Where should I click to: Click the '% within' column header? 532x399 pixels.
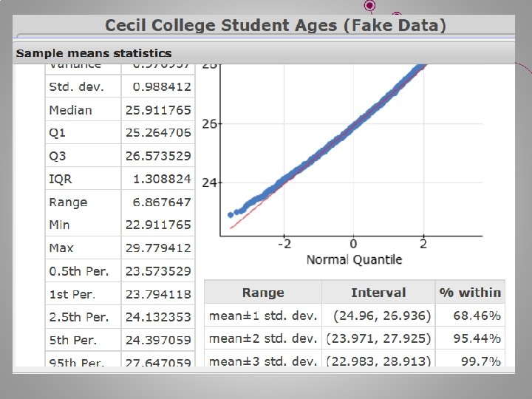click(470, 293)
